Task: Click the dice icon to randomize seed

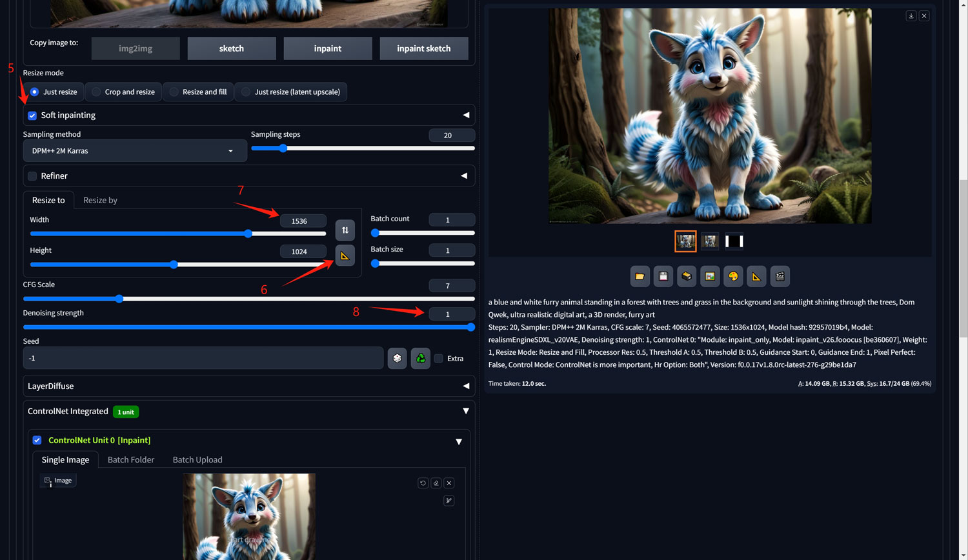Action: (397, 358)
